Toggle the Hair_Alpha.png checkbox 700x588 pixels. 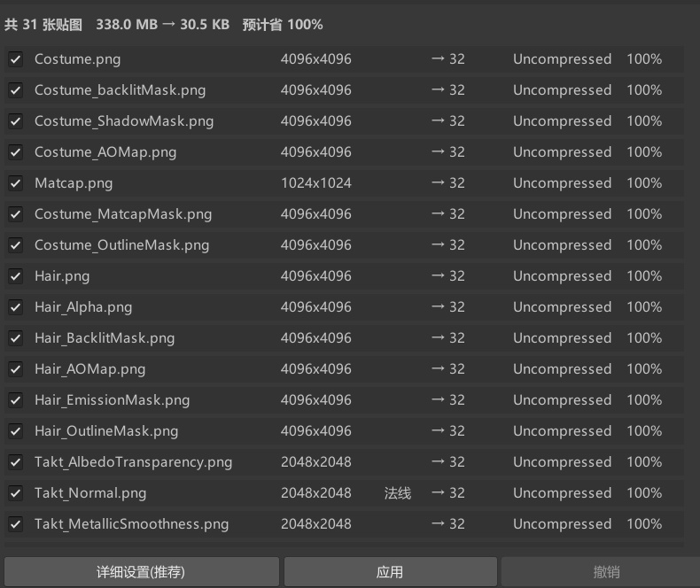(16, 307)
